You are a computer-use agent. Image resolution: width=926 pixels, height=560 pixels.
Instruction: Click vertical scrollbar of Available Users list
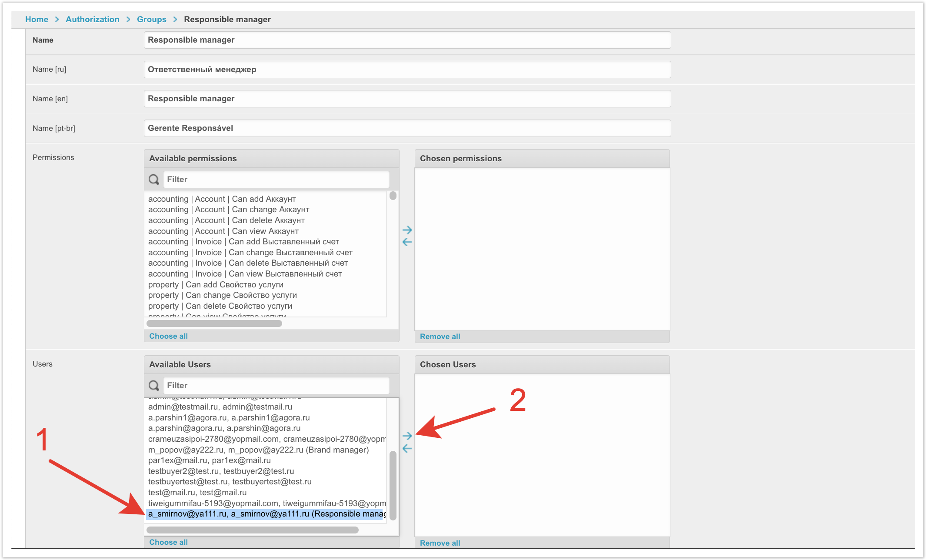click(x=393, y=485)
